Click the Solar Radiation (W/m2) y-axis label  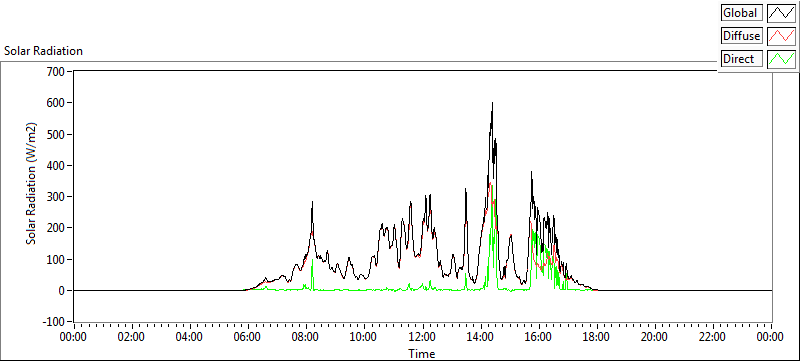coord(32,184)
